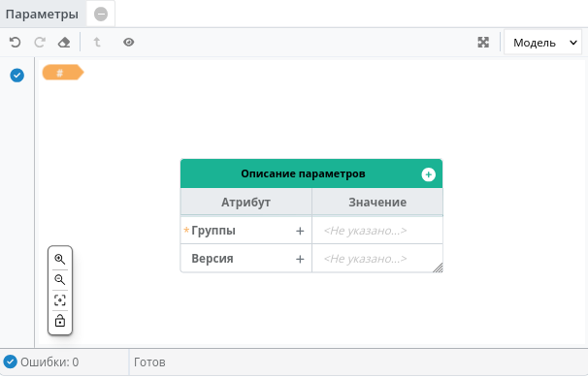This screenshot has width=588, height=377.
Task: Zoom in with magnifier plus icon
Action: coord(60,259)
